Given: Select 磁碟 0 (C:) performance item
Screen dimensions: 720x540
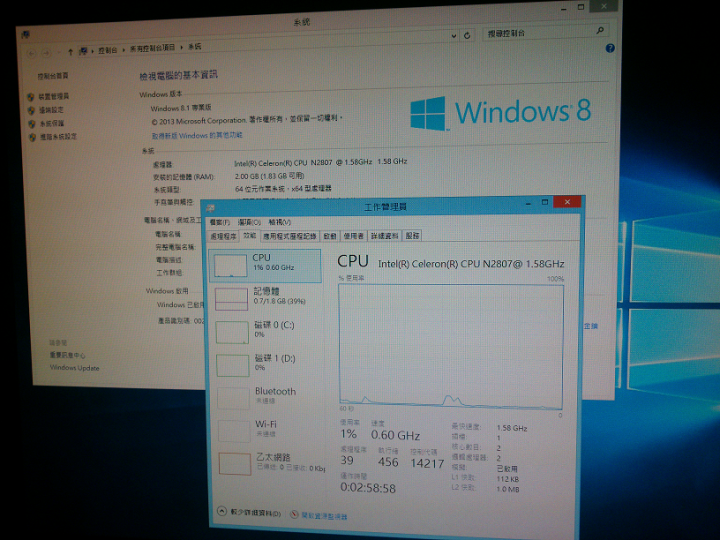Looking at the screenshot, I should (x=267, y=332).
